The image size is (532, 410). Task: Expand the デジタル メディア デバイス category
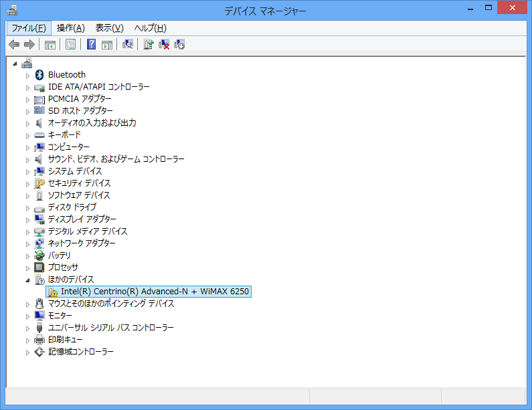coord(28,232)
